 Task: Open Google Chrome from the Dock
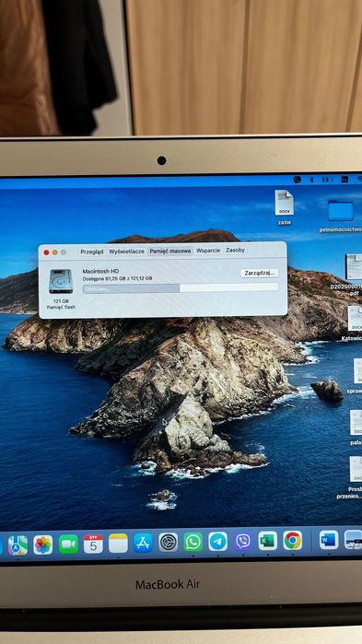pos(293,541)
